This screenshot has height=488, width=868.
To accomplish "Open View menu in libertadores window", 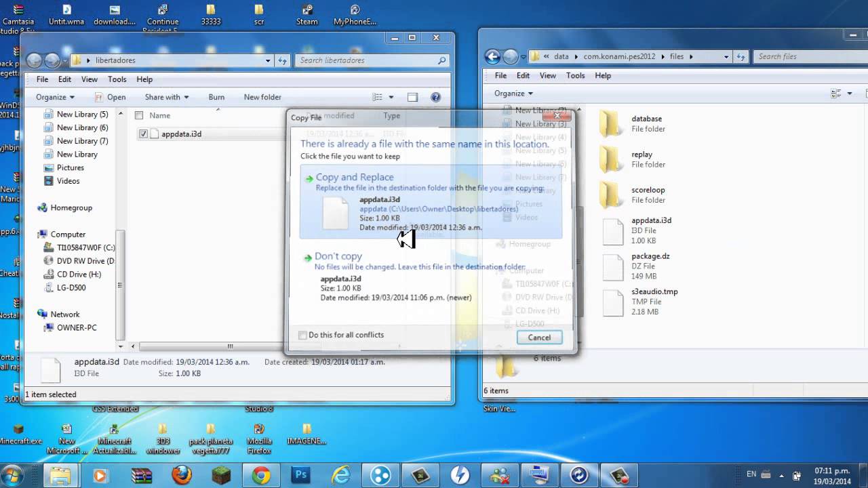I will tap(90, 79).
